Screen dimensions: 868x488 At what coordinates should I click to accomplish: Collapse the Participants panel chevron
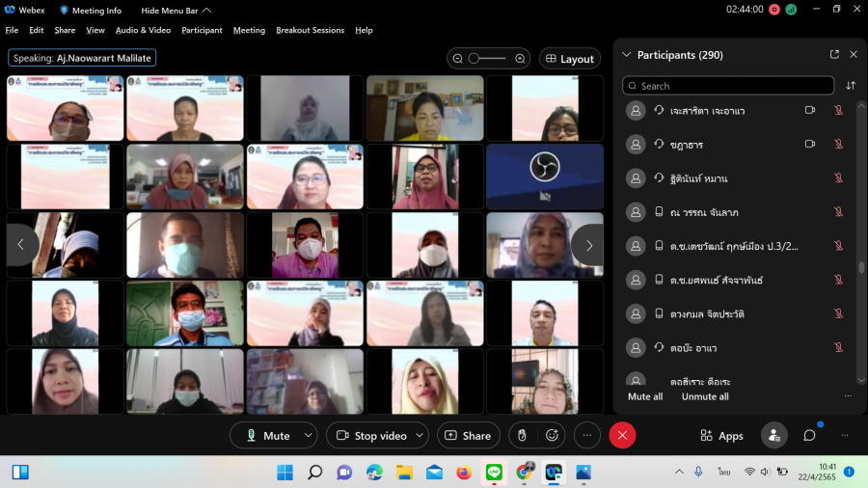pos(627,55)
